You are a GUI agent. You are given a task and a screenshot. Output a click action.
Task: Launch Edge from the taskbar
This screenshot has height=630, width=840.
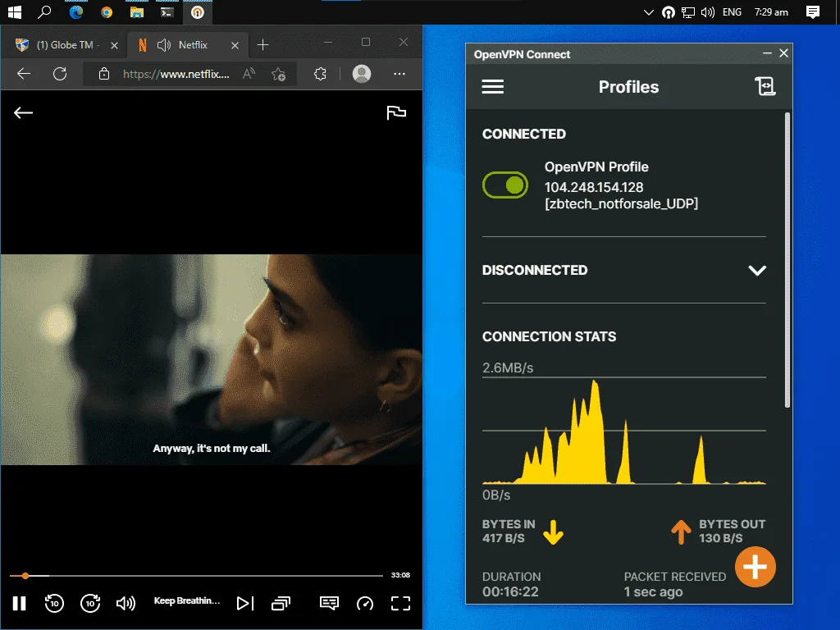pyautogui.click(x=76, y=11)
